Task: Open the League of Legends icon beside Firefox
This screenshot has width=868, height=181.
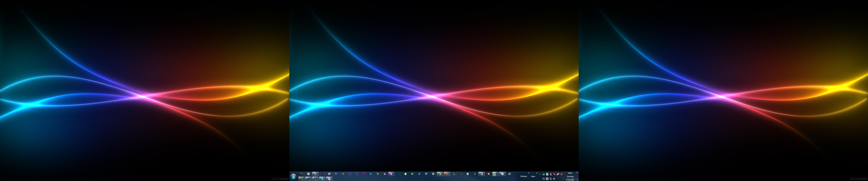Action: 454,174
